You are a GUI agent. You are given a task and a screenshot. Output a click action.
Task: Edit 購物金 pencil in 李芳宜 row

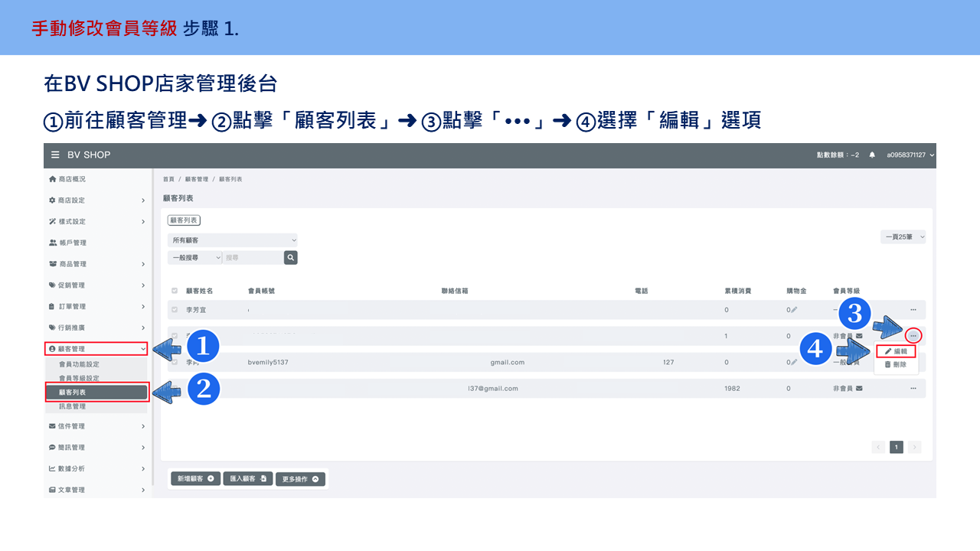click(794, 310)
